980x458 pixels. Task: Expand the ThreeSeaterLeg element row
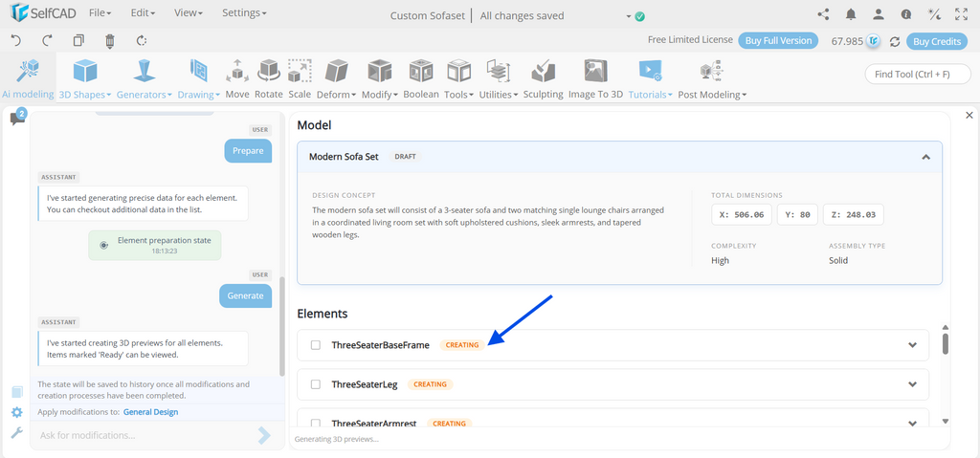pos(912,384)
